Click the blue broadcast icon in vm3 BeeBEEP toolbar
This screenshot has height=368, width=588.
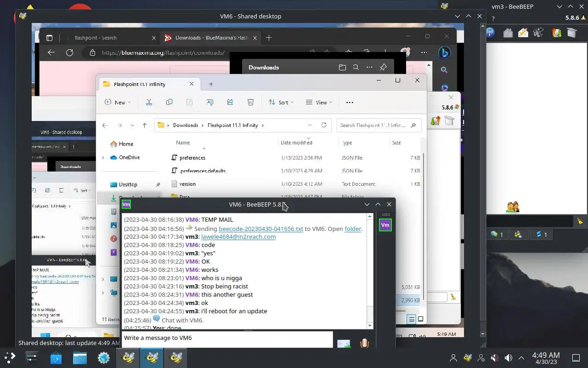tap(490, 32)
